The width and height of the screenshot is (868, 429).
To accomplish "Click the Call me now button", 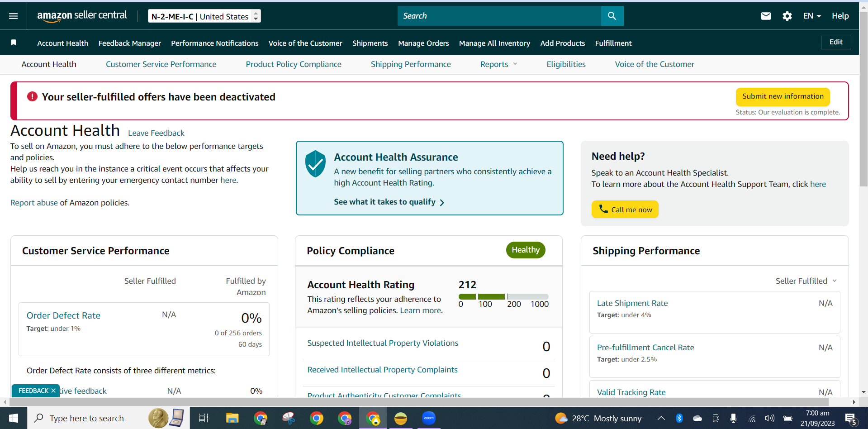I will [x=625, y=210].
